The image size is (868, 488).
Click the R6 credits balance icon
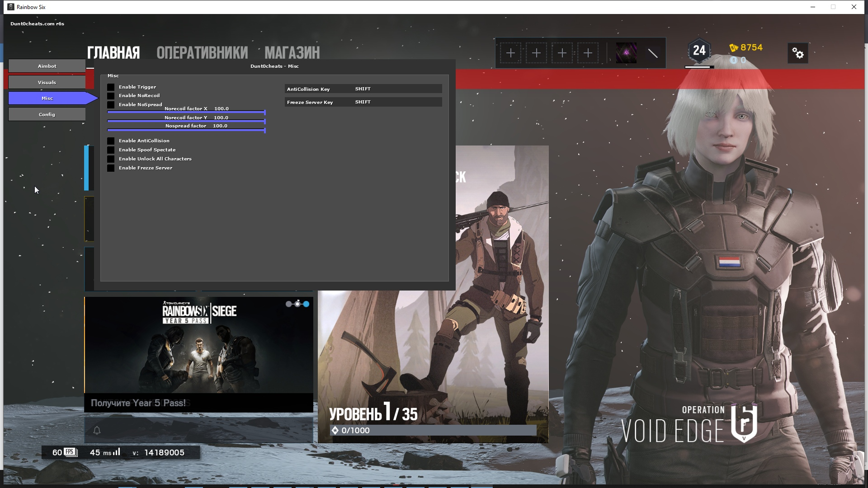click(734, 60)
